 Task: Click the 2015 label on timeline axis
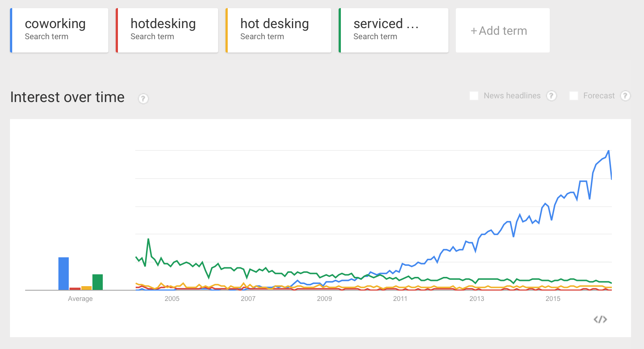pyautogui.click(x=553, y=299)
